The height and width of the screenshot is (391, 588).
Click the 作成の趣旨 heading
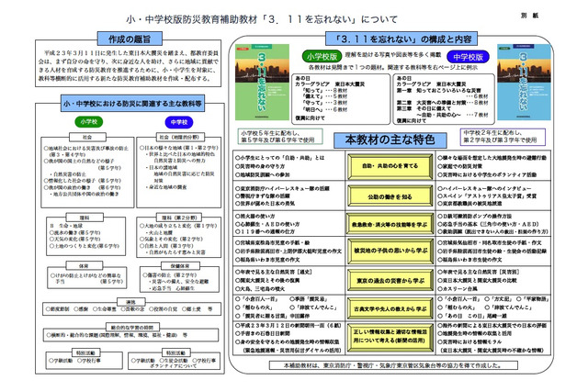click(130, 39)
